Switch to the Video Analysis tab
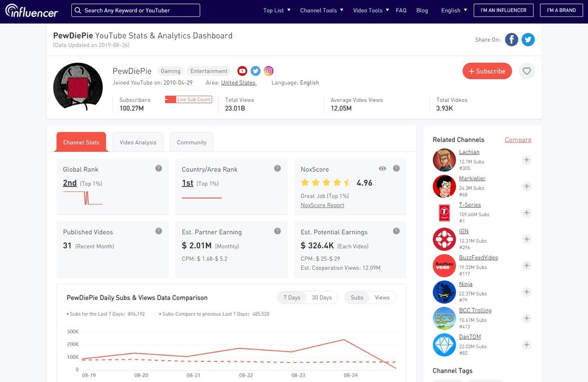588x382 pixels. [x=138, y=142]
